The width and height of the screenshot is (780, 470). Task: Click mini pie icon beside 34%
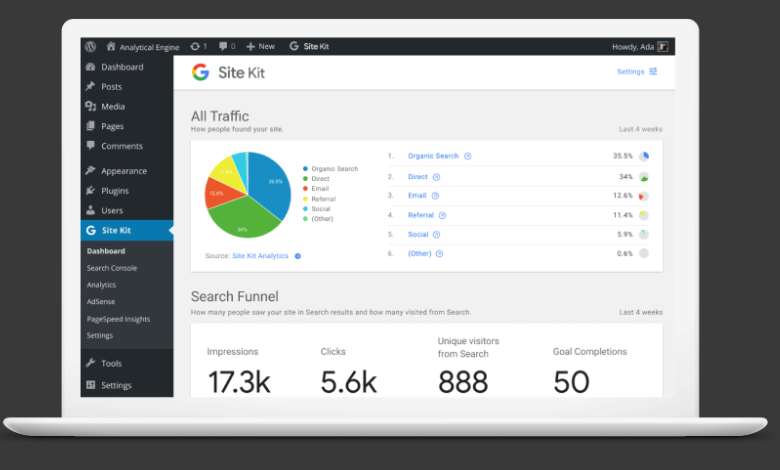tap(644, 177)
